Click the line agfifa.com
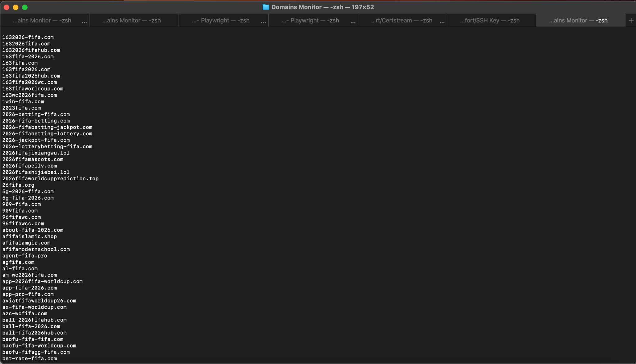 tap(18, 262)
